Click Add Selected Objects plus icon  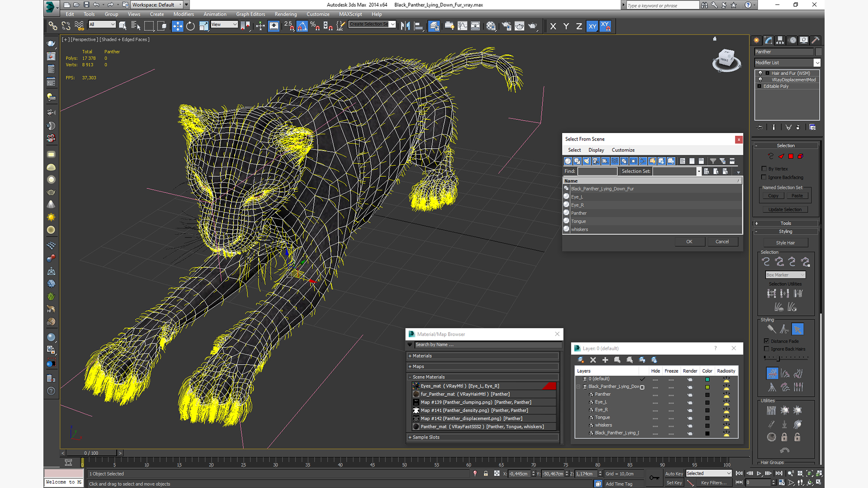[605, 360]
